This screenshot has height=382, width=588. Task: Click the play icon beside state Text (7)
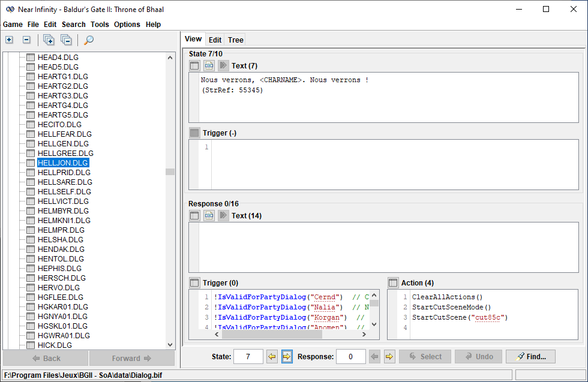[223, 65]
